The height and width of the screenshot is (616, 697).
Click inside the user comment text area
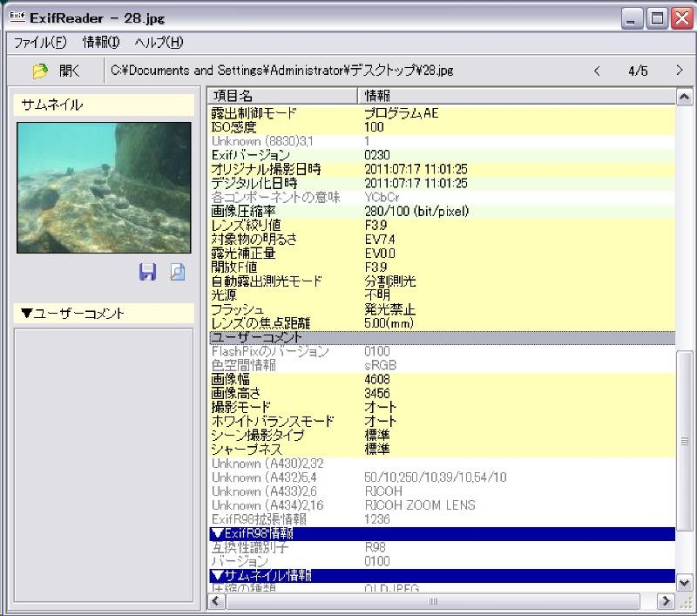(x=104, y=462)
